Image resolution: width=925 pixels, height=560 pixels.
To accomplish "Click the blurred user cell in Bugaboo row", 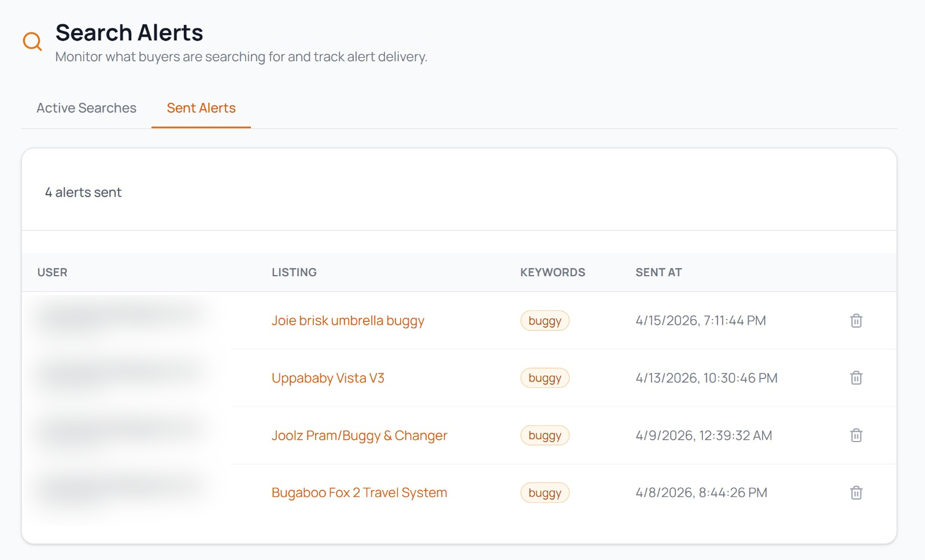I will pos(121,491).
